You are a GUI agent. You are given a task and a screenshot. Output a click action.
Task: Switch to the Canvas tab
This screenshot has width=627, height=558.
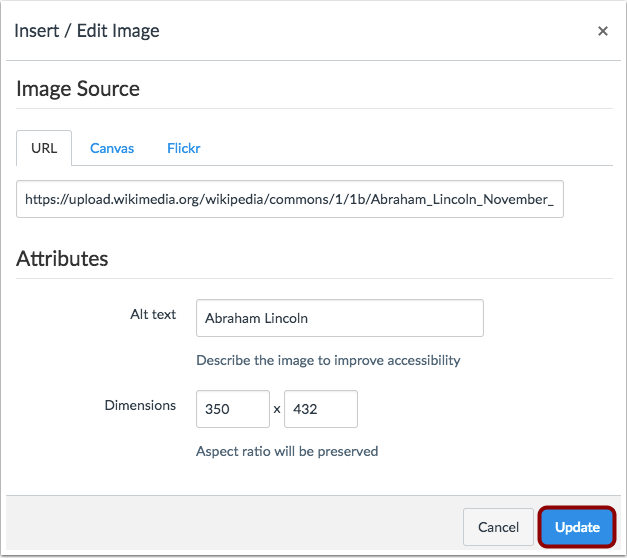(x=112, y=148)
